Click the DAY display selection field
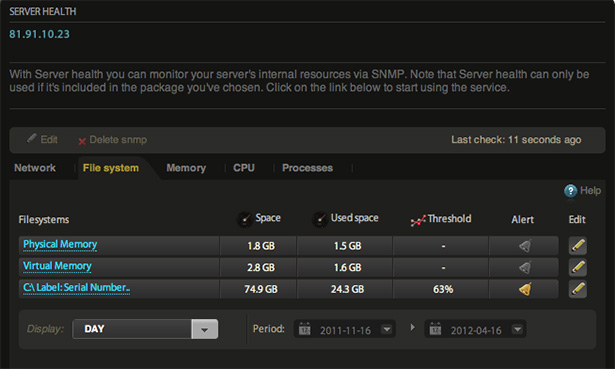 click(x=145, y=329)
